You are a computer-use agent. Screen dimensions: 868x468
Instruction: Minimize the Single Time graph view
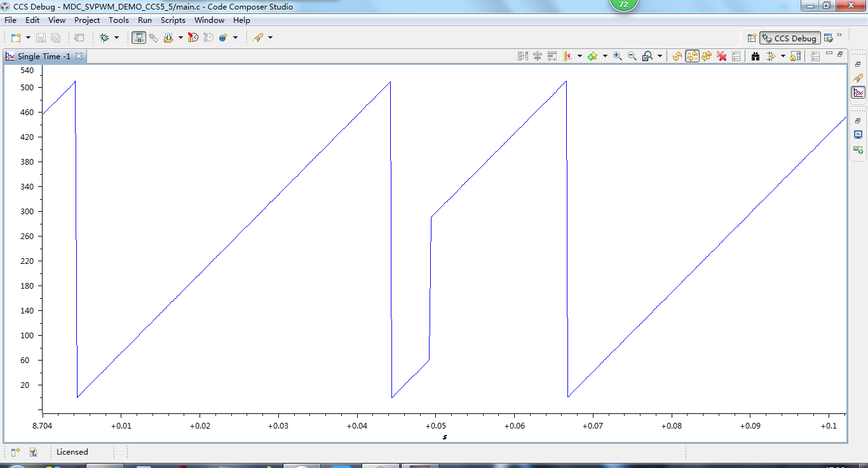point(829,55)
